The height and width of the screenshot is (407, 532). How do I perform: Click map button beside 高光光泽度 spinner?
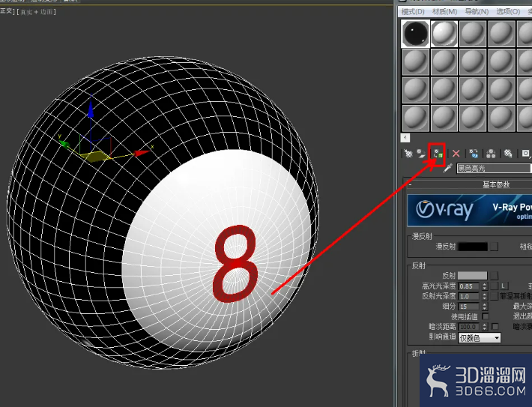point(495,286)
